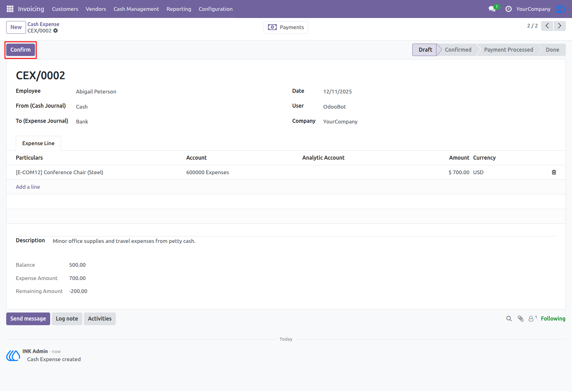Viewport: 572px width, 392px height.
Task: Confirm the cash expense
Action: click(x=20, y=50)
